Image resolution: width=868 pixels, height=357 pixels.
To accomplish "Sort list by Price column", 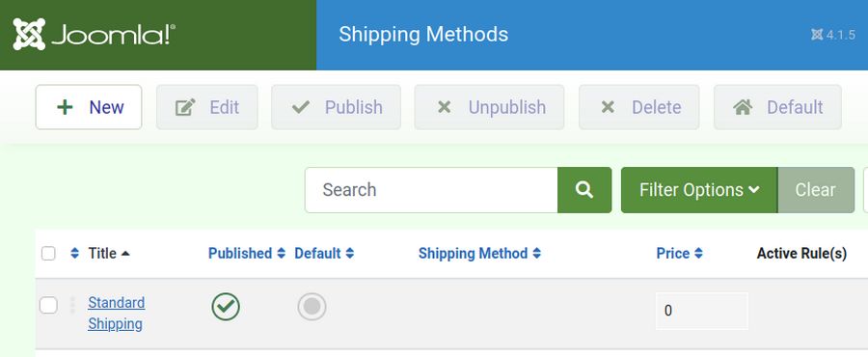I will tap(679, 254).
